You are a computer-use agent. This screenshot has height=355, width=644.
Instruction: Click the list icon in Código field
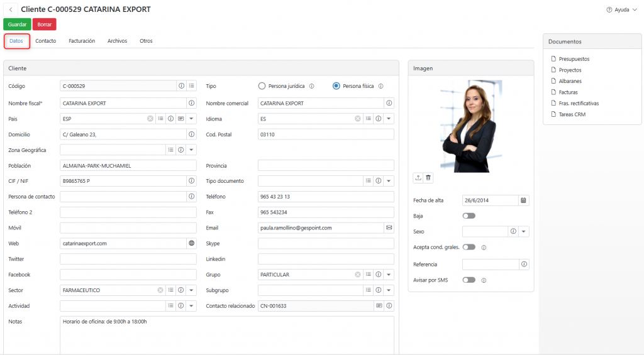tap(191, 86)
